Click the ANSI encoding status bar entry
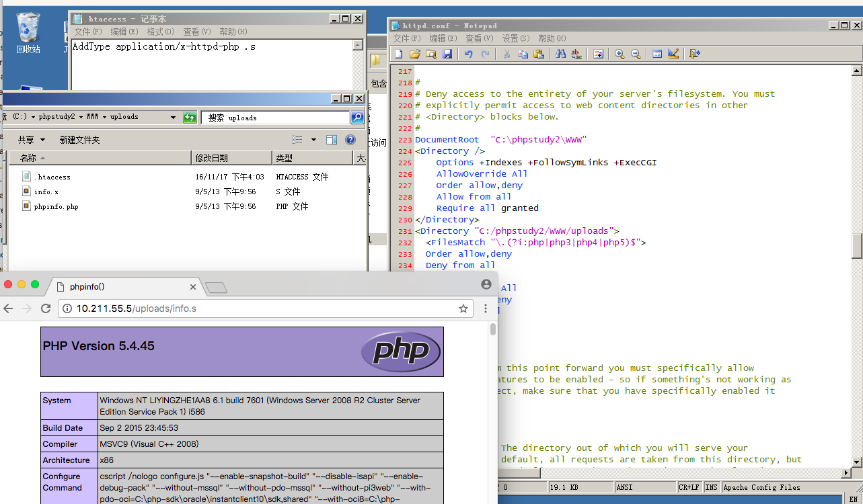 coord(646,487)
